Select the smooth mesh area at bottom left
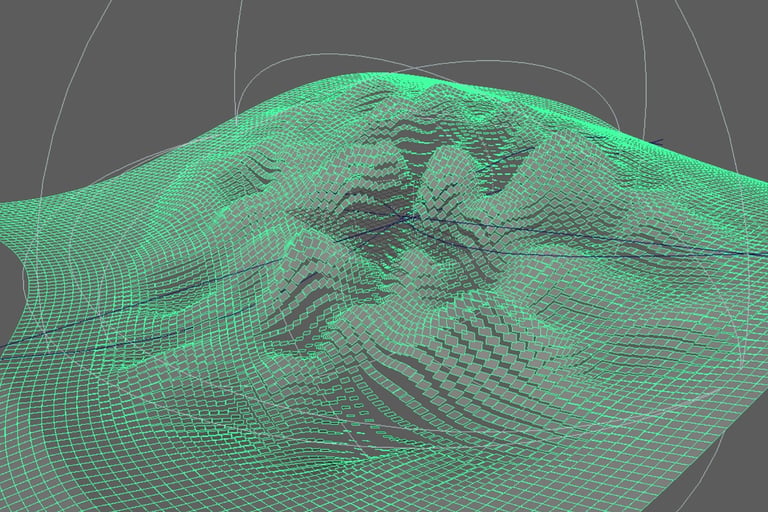 (98, 426)
